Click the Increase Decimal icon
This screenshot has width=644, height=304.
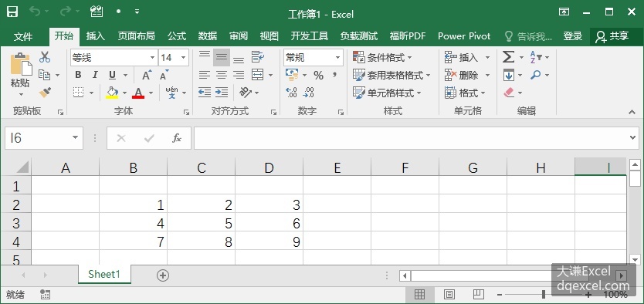point(291,93)
